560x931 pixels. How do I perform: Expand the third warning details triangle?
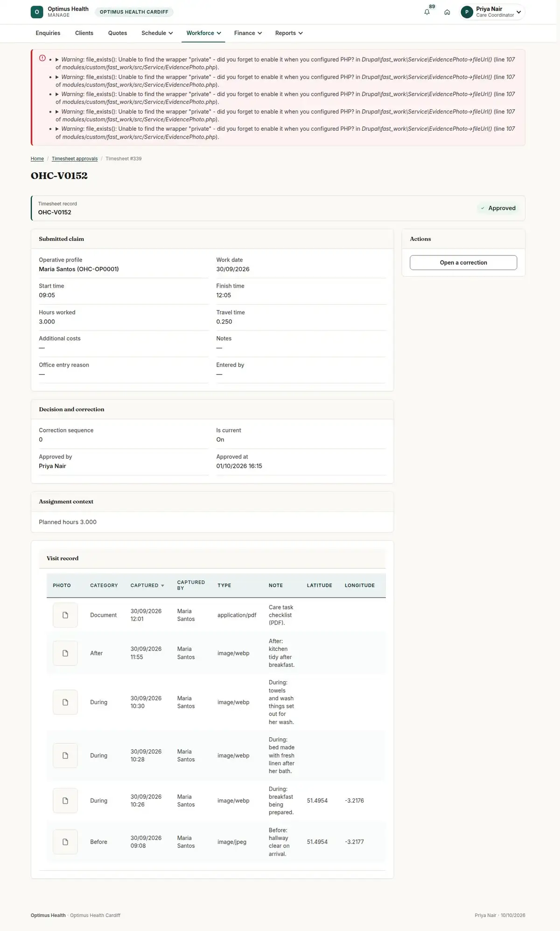[57, 94]
